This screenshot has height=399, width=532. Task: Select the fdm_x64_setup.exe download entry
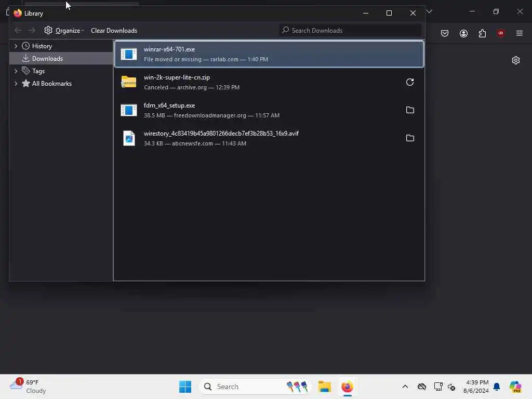pyautogui.click(x=269, y=110)
